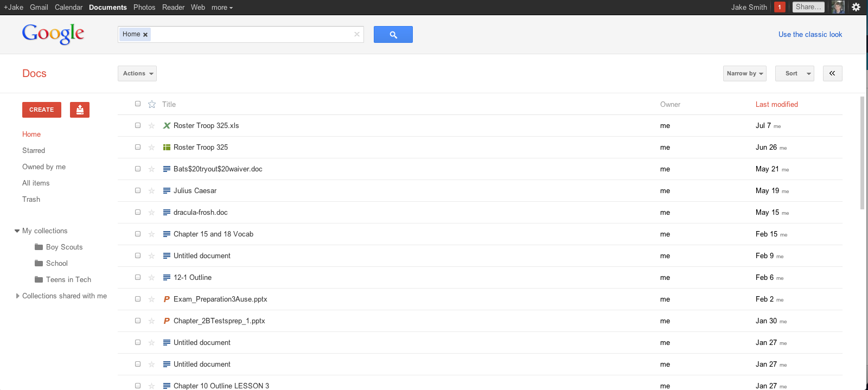Image resolution: width=868 pixels, height=390 pixels.
Task: Click the red Create button
Action: [x=42, y=110]
